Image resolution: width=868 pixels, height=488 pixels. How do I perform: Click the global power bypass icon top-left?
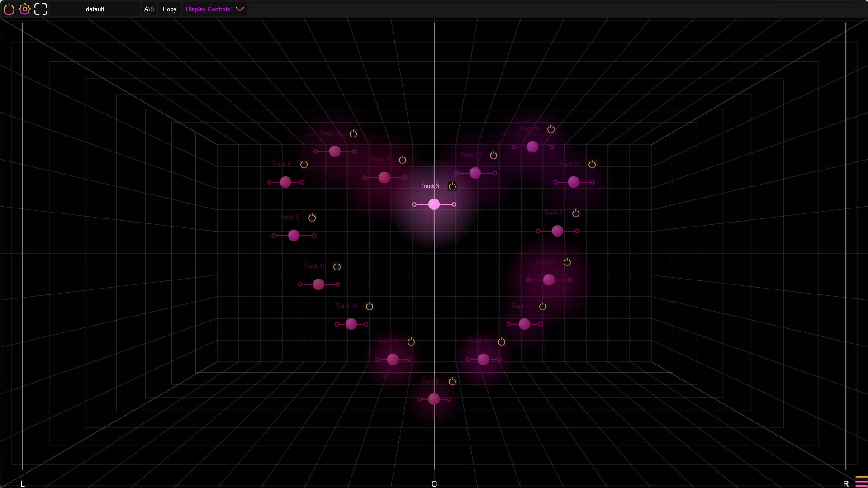click(9, 9)
